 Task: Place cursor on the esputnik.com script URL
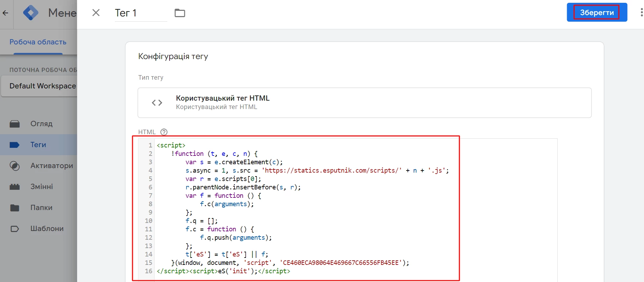click(332, 171)
